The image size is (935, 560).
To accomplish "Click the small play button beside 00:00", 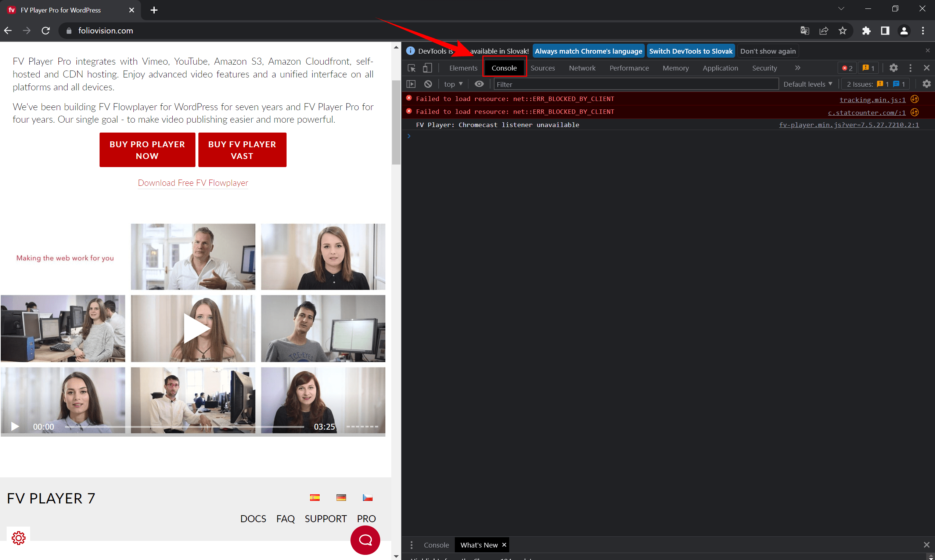I will click(15, 427).
